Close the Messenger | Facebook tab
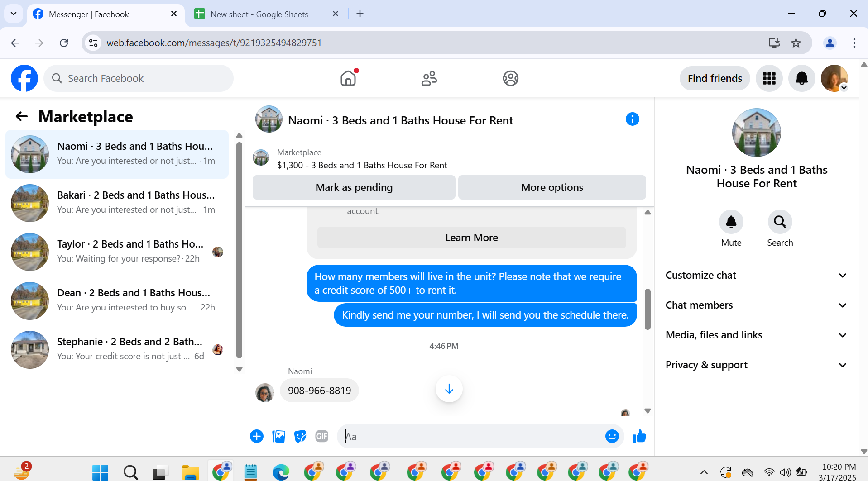 pyautogui.click(x=174, y=14)
